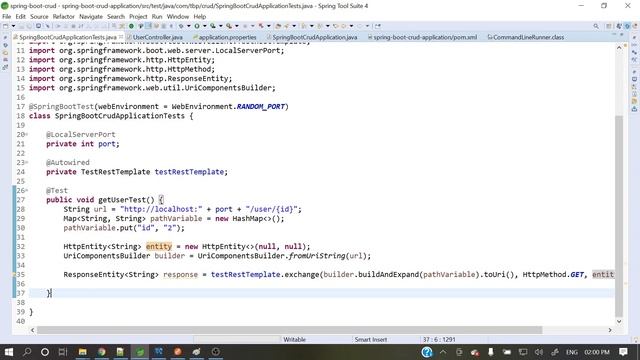Open the File menu
This screenshot has height=360, width=640.
[x=7, y=17]
